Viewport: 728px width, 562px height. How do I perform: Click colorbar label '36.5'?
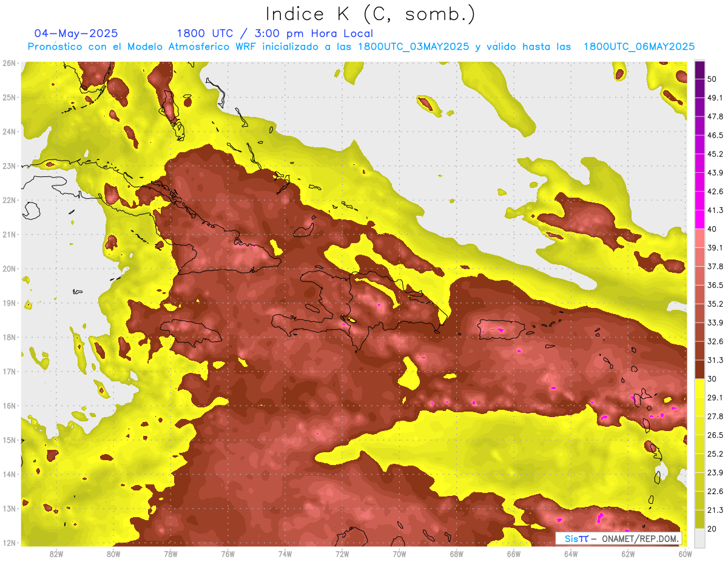click(715, 285)
